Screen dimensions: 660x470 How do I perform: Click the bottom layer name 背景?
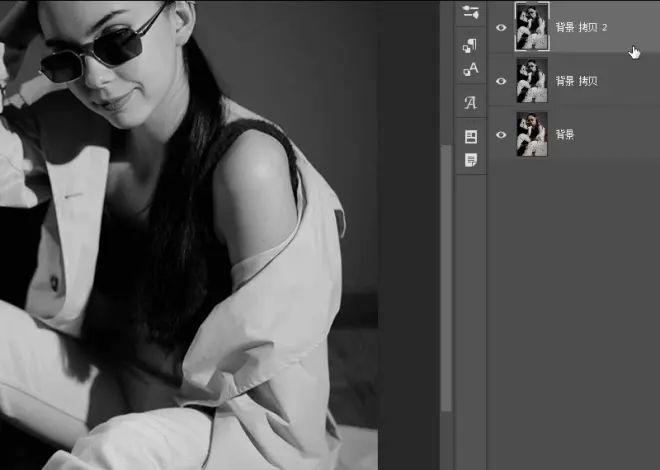pos(565,135)
